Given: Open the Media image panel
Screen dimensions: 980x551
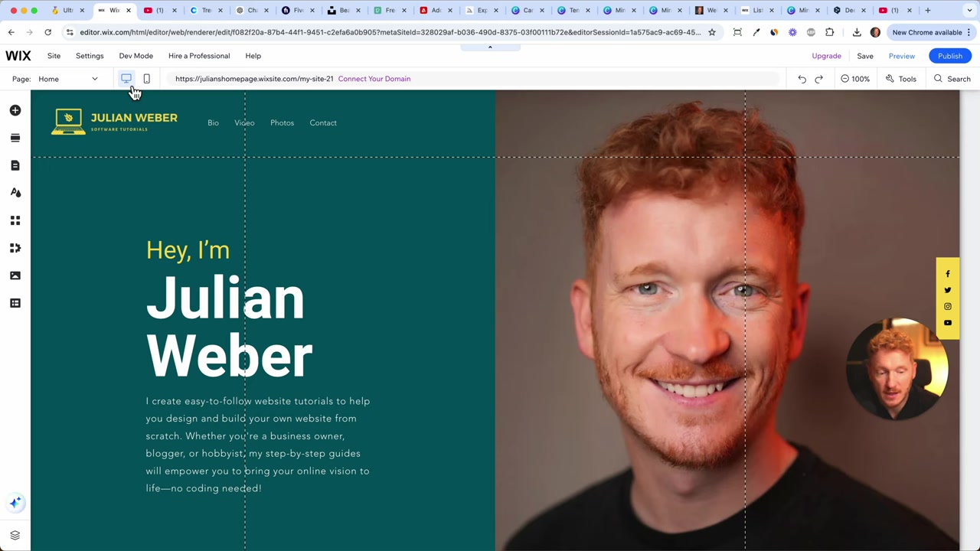Looking at the screenshot, I should (15, 275).
